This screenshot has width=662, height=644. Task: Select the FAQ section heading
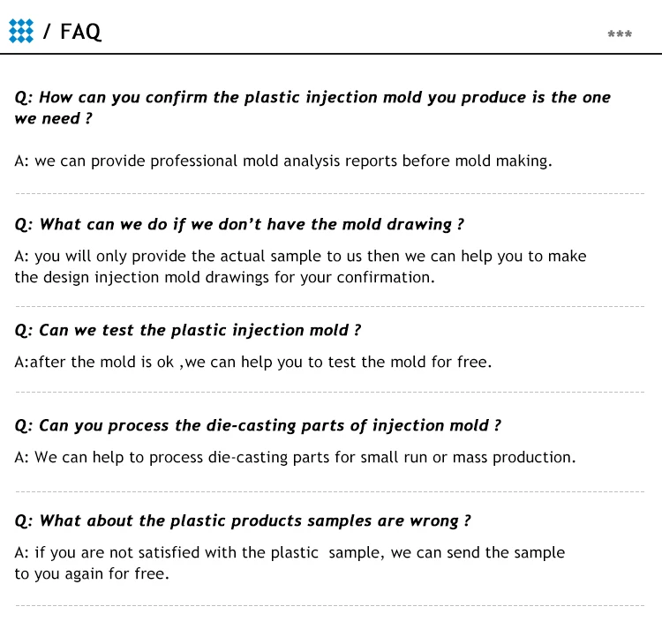80,32
